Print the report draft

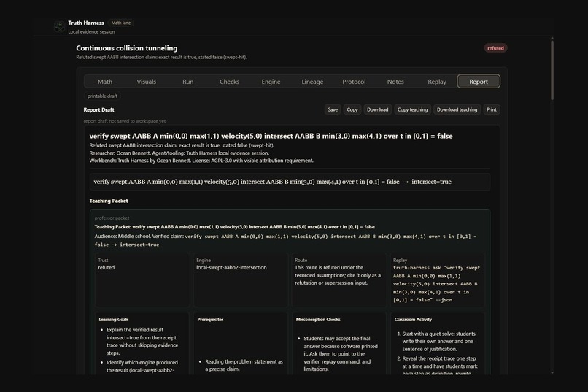tap(491, 109)
